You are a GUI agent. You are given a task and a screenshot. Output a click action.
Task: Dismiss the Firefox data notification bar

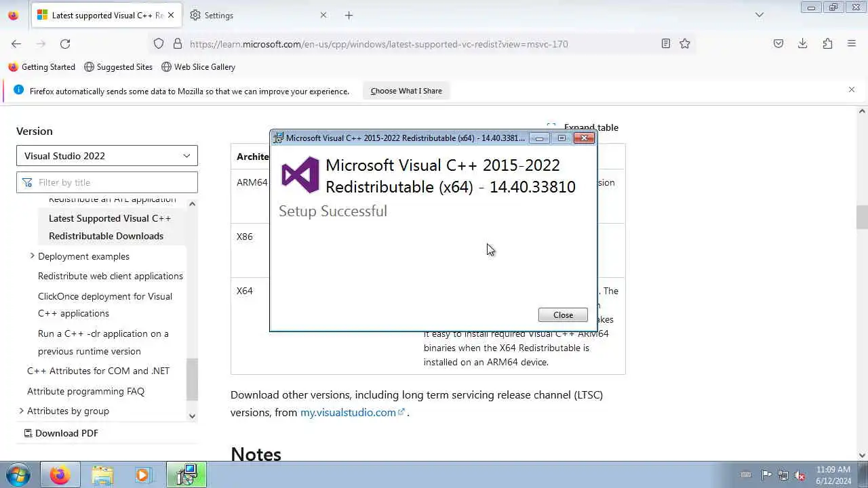coord(852,89)
